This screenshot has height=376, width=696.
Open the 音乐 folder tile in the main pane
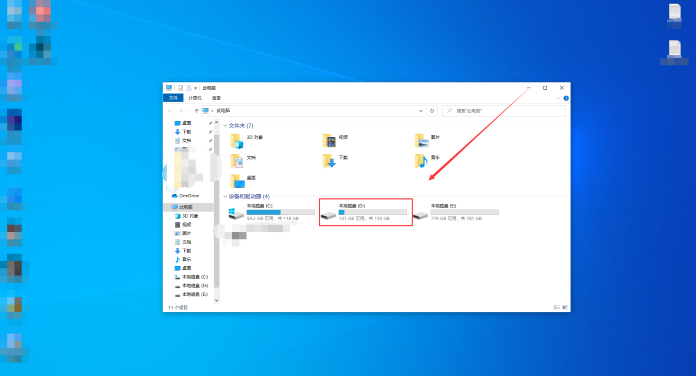pyautogui.click(x=428, y=161)
